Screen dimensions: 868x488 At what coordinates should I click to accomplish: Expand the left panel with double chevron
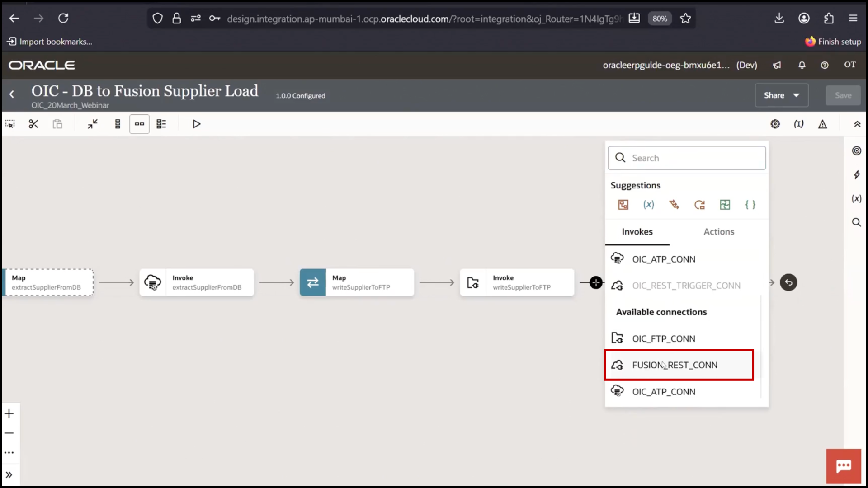click(9, 475)
